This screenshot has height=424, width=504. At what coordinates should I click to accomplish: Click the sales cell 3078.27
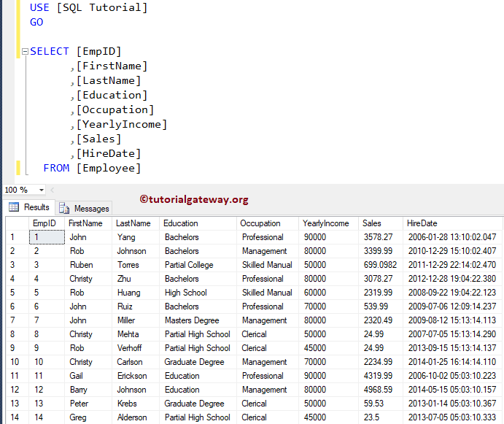point(381,279)
